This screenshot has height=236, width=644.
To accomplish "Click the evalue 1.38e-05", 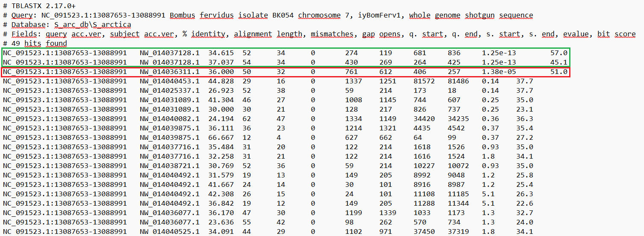I will [499, 71].
